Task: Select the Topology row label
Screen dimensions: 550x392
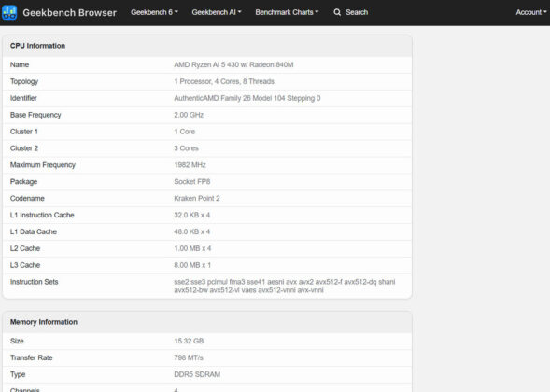Action: click(24, 82)
